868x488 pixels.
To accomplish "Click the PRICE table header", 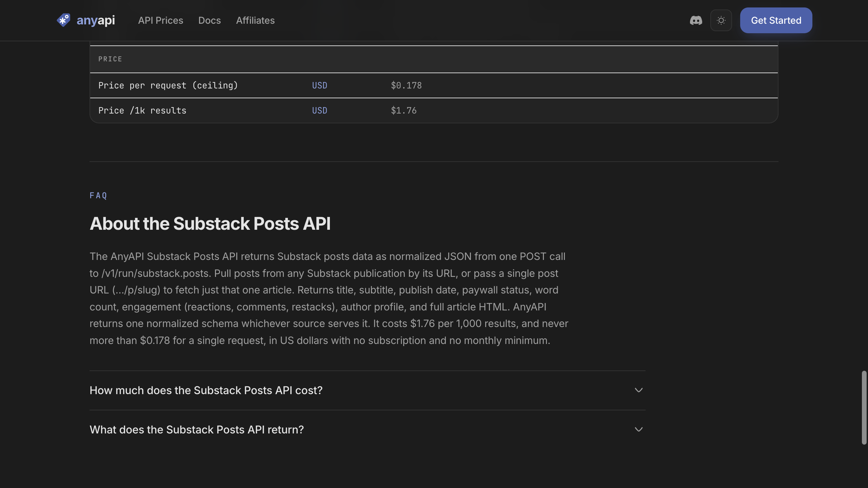I will [x=110, y=59].
